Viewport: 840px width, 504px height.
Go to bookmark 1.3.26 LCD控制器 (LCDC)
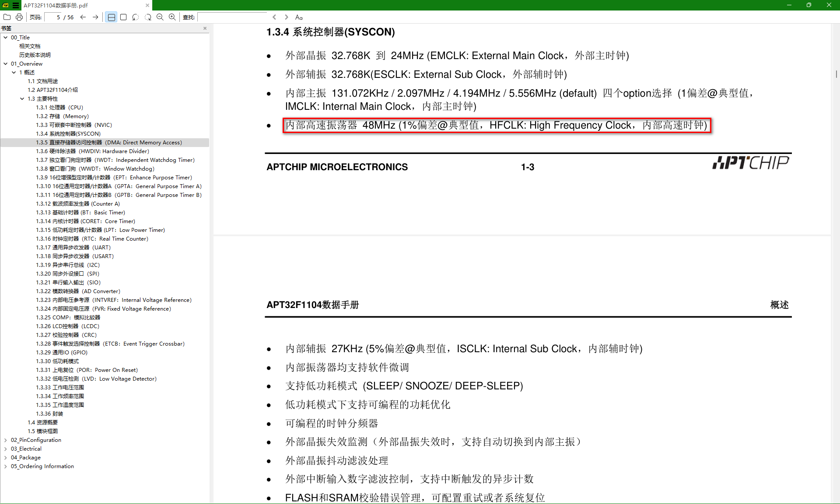click(x=68, y=326)
